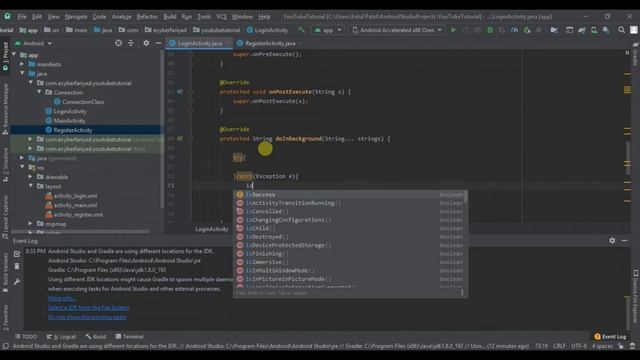Select isFinishing() autocomplete suggestion
The height and width of the screenshot is (360, 640).
pyautogui.click(x=350, y=254)
